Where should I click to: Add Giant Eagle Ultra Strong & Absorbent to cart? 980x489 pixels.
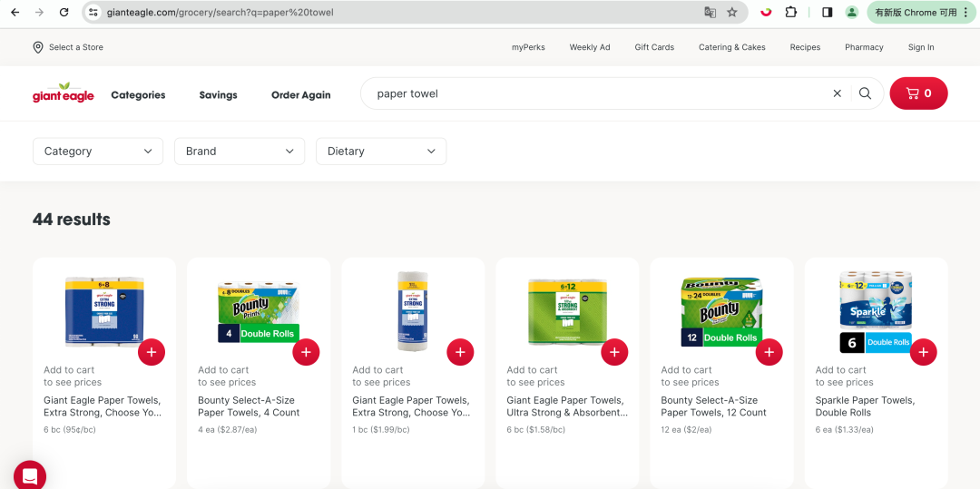[614, 352]
